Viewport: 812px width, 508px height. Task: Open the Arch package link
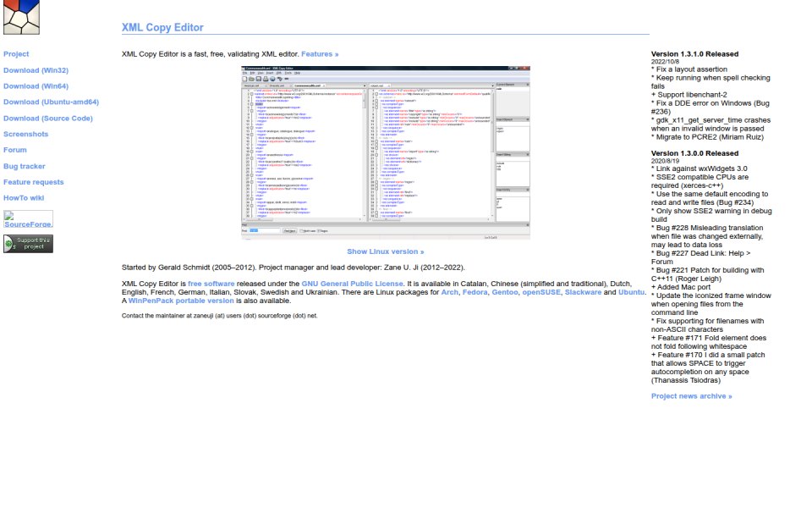449,292
